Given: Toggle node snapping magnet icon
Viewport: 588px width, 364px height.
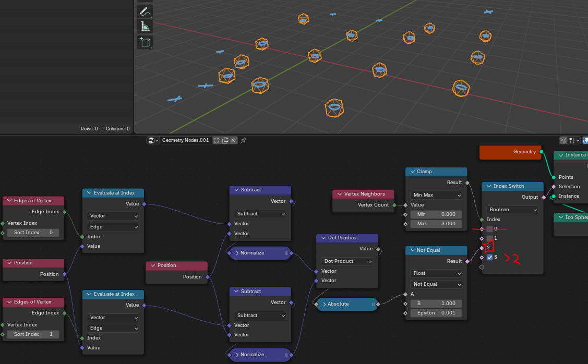Looking at the screenshot, I should coord(563,140).
